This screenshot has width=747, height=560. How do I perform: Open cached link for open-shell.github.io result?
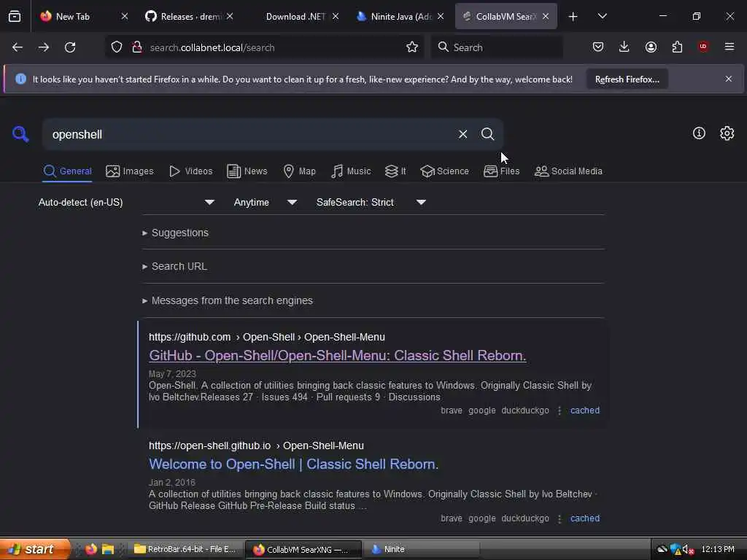click(x=585, y=518)
